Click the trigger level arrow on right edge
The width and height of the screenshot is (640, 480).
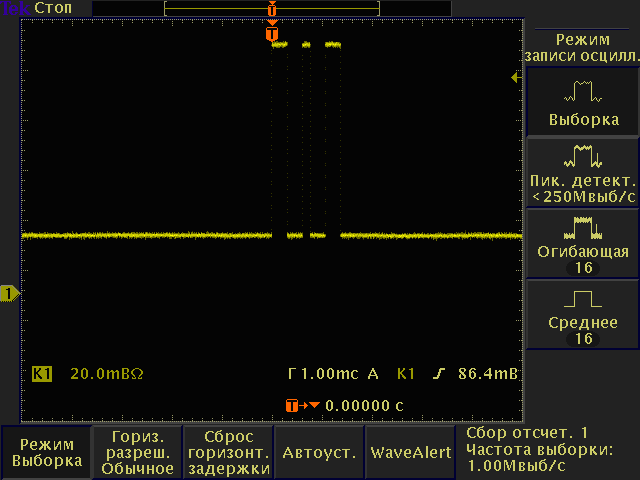(516, 77)
